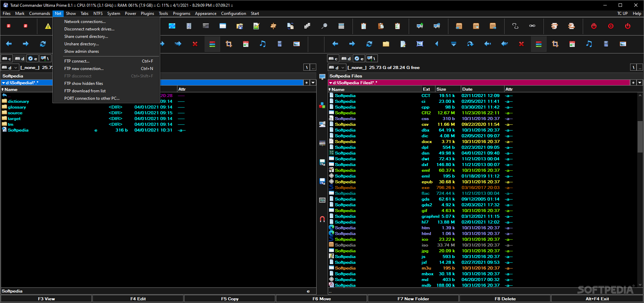Click the blue swirl icon in top toolbar

(x=172, y=26)
